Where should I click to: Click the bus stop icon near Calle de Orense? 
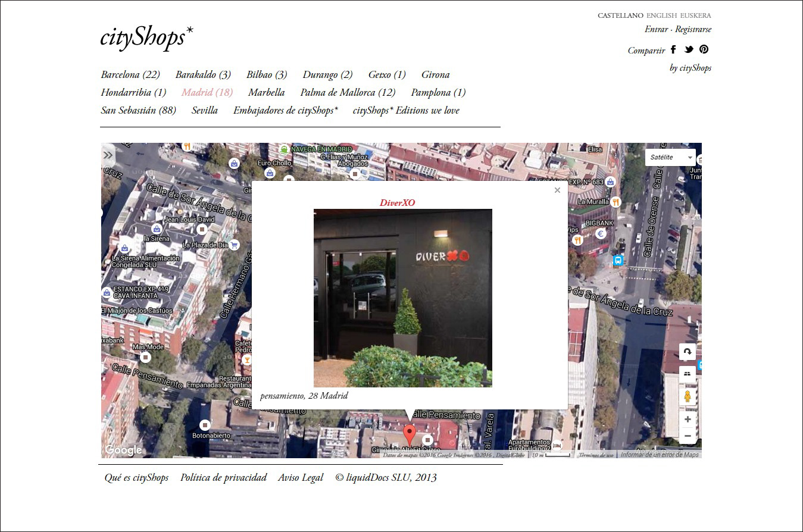click(x=618, y=261)
